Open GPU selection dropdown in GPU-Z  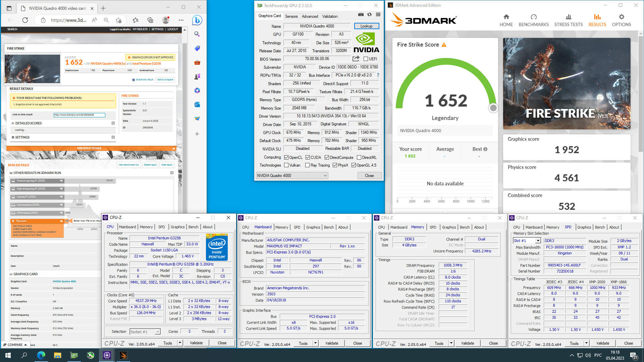[x=292, y=176]
